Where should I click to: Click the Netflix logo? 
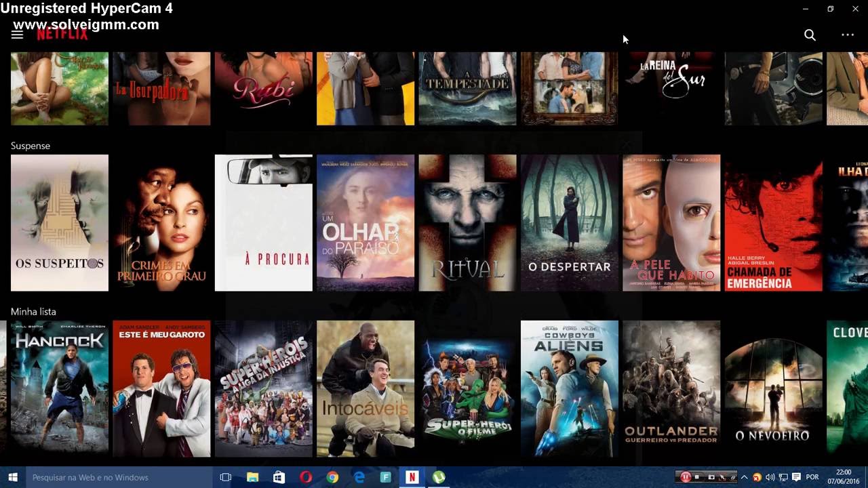(62, 35)
